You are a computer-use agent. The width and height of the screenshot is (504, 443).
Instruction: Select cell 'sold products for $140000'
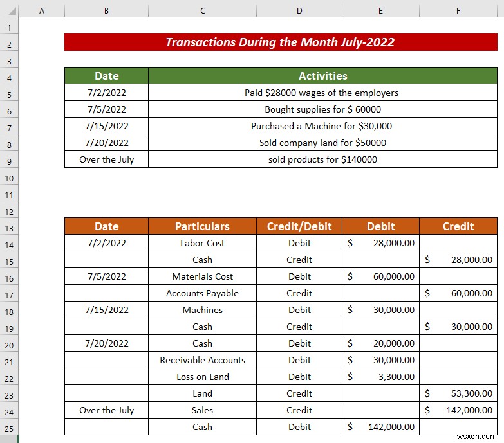322,159
